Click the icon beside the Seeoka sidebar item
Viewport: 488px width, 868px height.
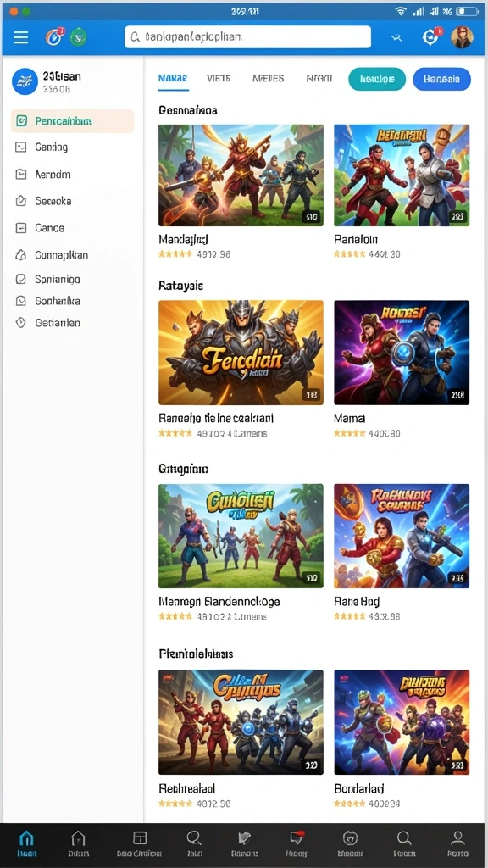(x=20, y=201)
